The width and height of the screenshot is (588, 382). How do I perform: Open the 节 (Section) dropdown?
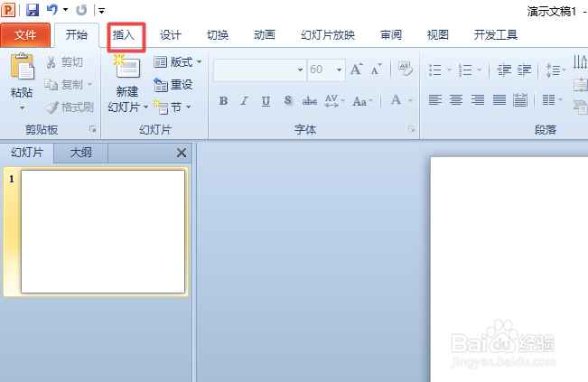tap(173, 107)
